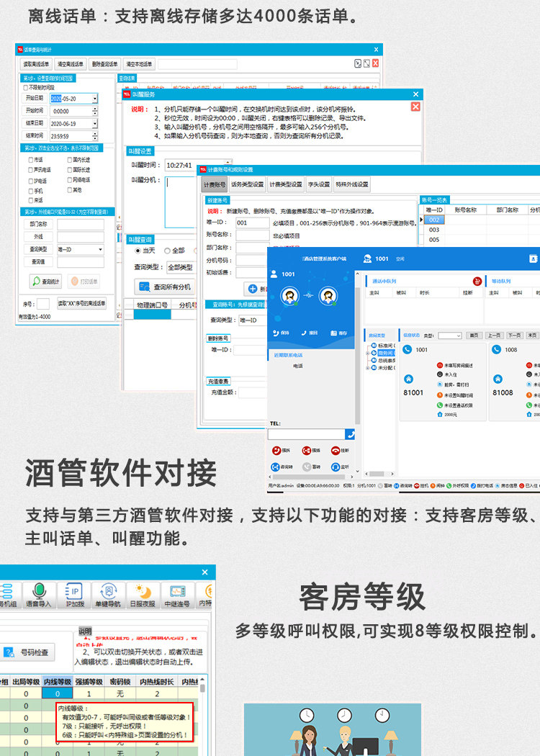The image size is (540, 756).
Task: Tick the 不限制时间段 checkbox
Action: 25,88
